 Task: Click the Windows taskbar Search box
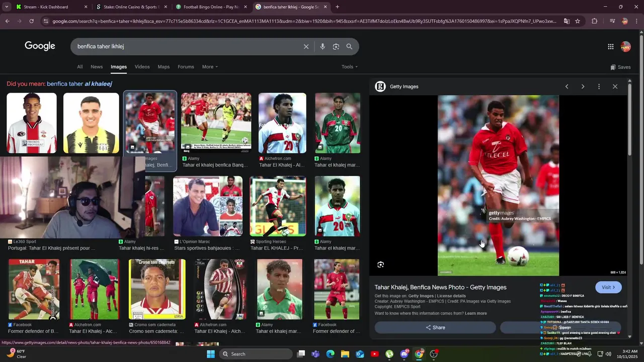tap(256, 354)
